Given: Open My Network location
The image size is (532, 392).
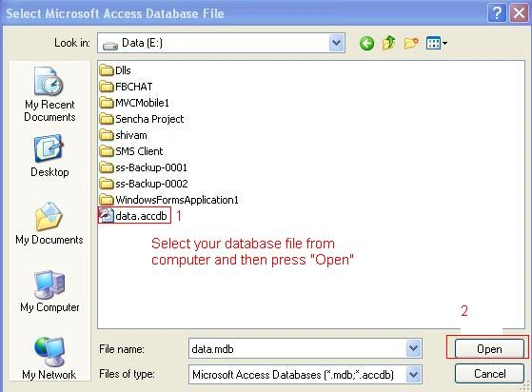Looking at the screenshot, I should point(49,359).
